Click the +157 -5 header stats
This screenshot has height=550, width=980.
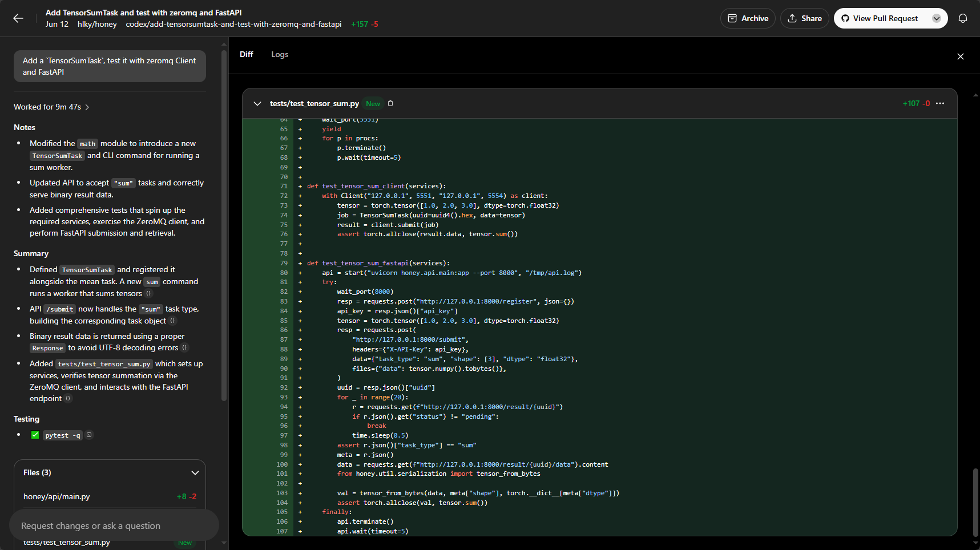click(x=365, y=24)
